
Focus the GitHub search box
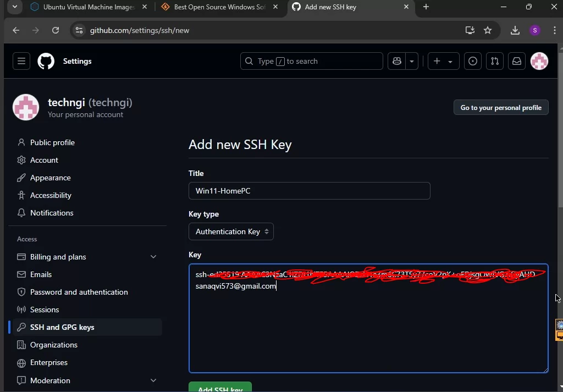312,61
